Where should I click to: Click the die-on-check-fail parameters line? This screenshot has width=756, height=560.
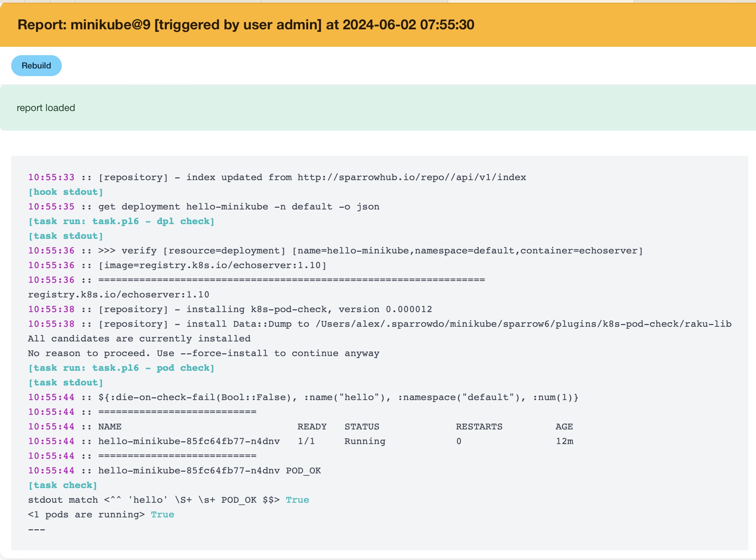(x=338, y=397)
